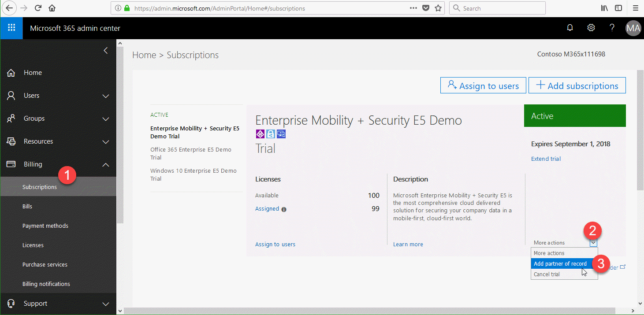Select Windows 10 Enterprise E5 Demo Trial
644x315 pixels.
[194, 174]
